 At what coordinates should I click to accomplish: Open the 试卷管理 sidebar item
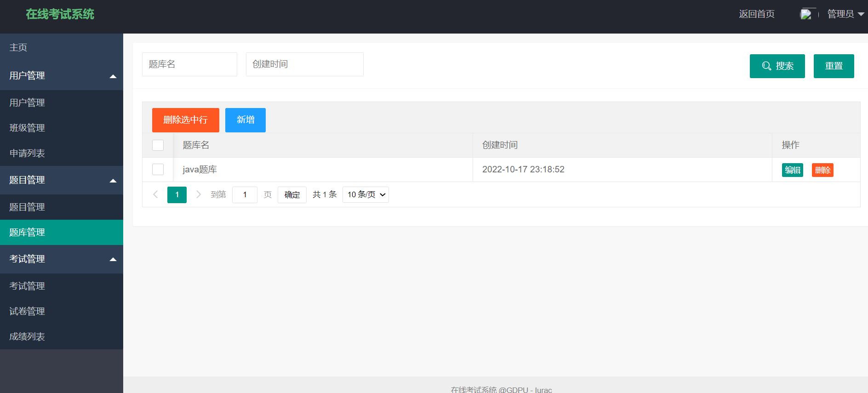[62, 311]
